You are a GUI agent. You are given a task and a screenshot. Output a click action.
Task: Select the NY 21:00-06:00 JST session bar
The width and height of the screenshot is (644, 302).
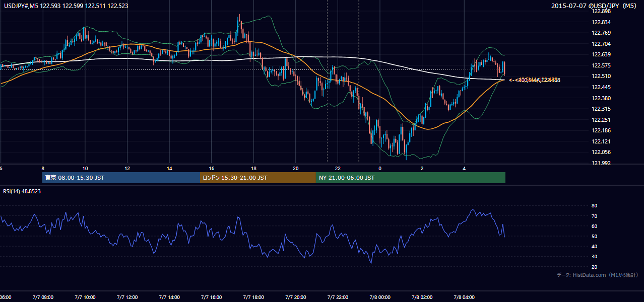click(x=411, y=178)
